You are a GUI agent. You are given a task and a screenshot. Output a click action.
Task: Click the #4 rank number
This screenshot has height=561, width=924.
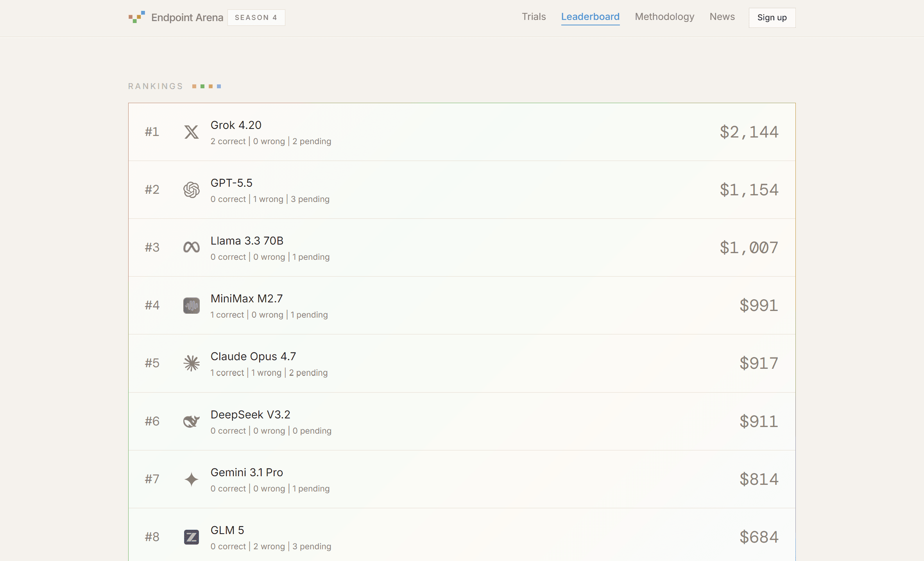pyautogui.click(x=152, y=306)
